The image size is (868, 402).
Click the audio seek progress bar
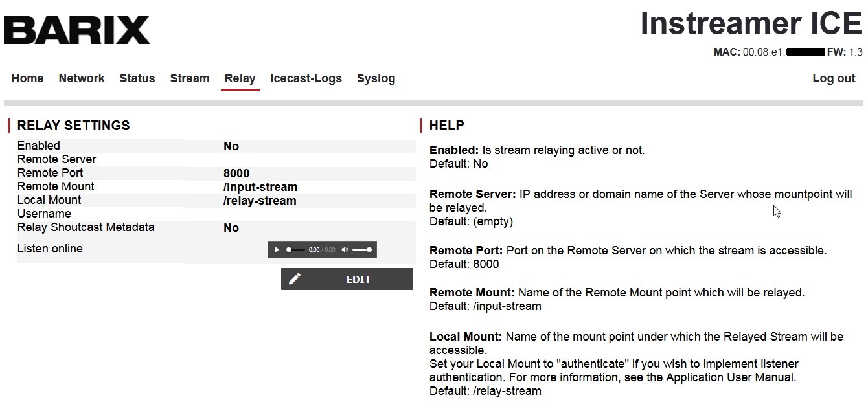point(295,250)
